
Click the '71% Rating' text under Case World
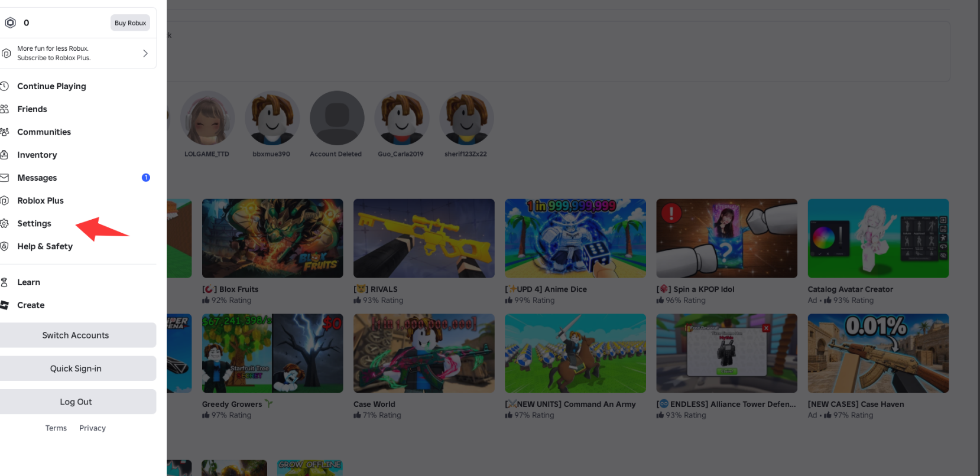point(382,415)
